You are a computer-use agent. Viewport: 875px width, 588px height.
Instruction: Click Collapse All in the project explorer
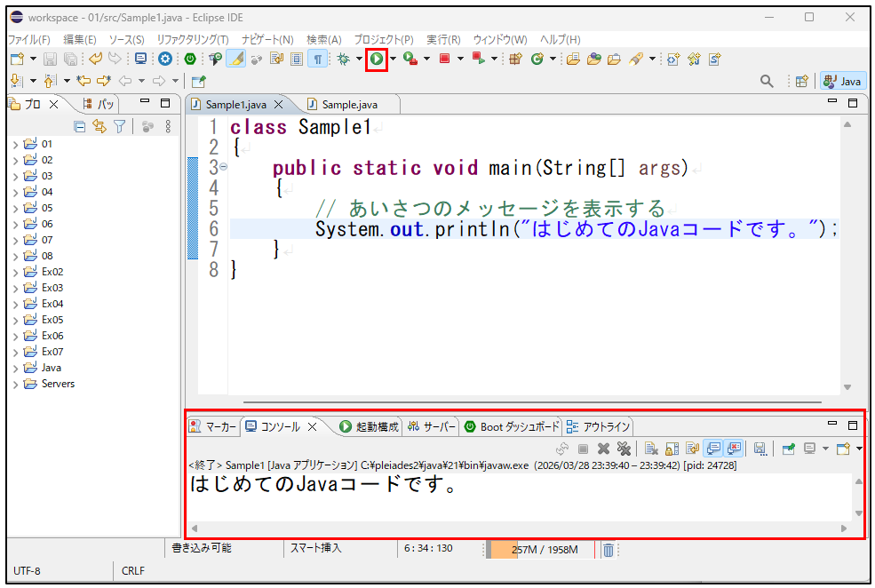tap(80, 127)
